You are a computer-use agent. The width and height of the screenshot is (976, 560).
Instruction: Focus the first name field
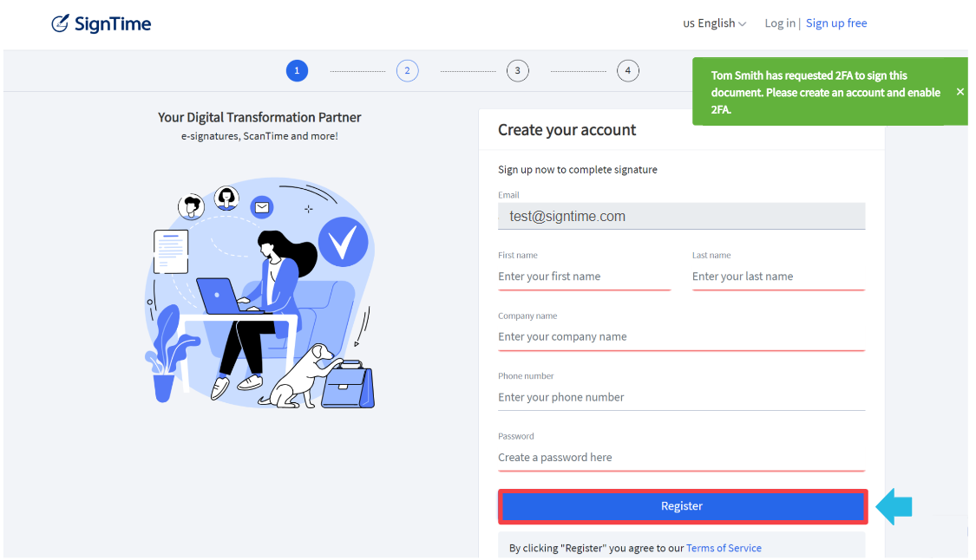pos(584,276)
